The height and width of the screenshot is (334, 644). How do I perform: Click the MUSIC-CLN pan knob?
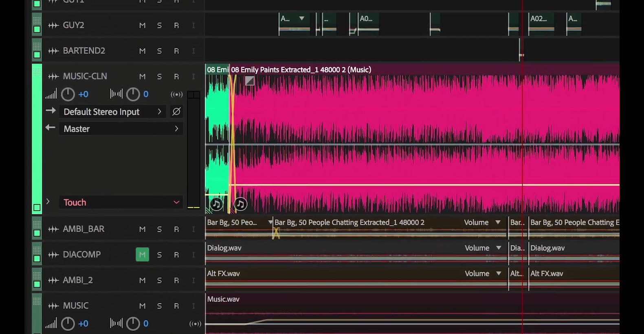133,94
